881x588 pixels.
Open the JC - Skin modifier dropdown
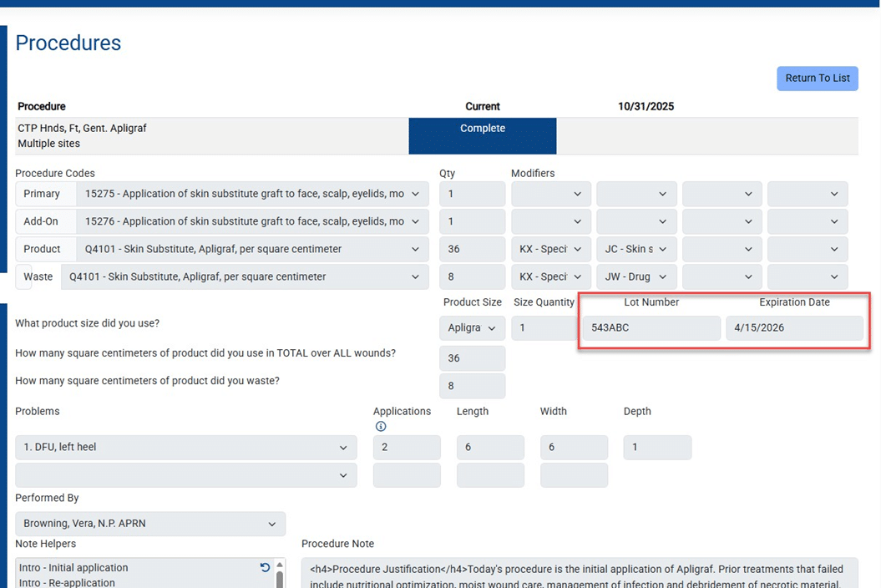tap(635, 249)
